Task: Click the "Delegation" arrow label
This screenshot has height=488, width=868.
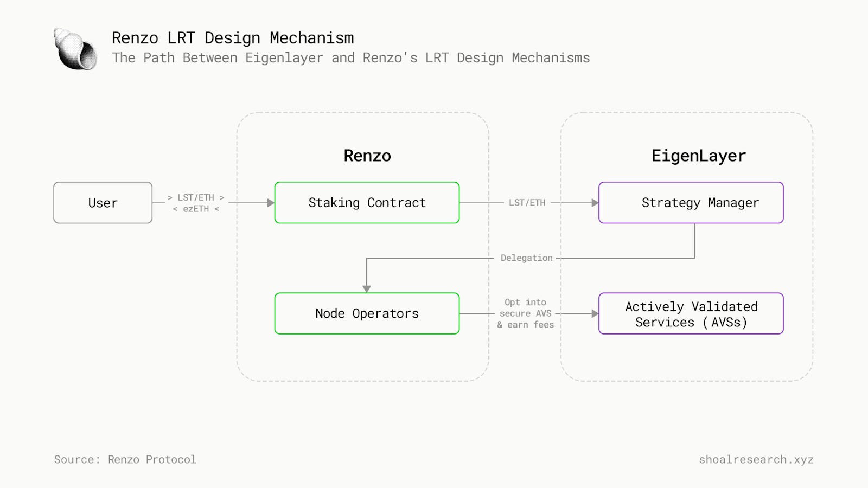Action: click(526, 258)
